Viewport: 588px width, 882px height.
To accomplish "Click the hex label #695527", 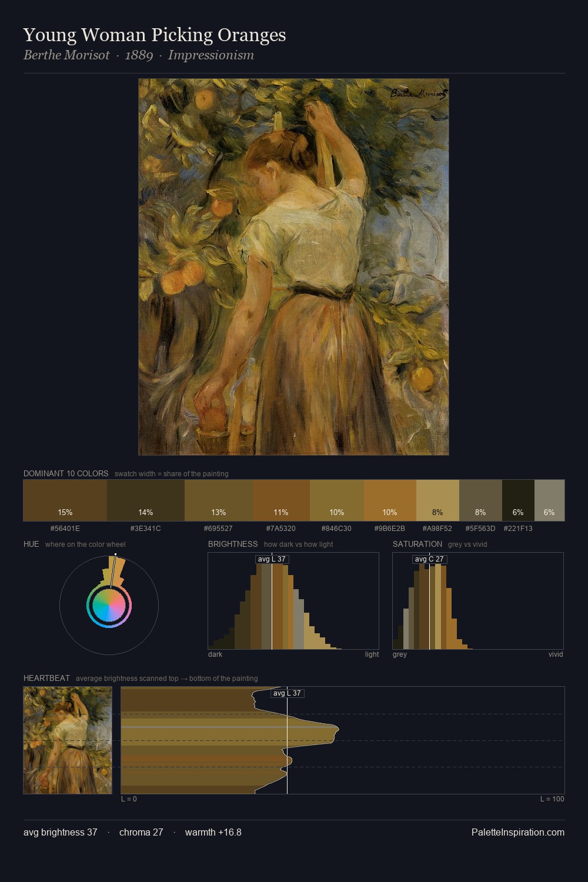I will [x=219, y=529].
